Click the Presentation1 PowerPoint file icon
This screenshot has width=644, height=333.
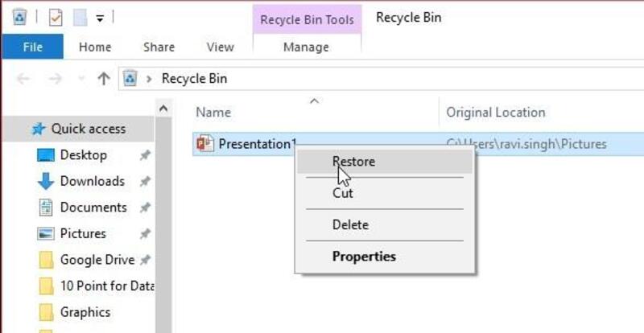click(x=204, y=144)
